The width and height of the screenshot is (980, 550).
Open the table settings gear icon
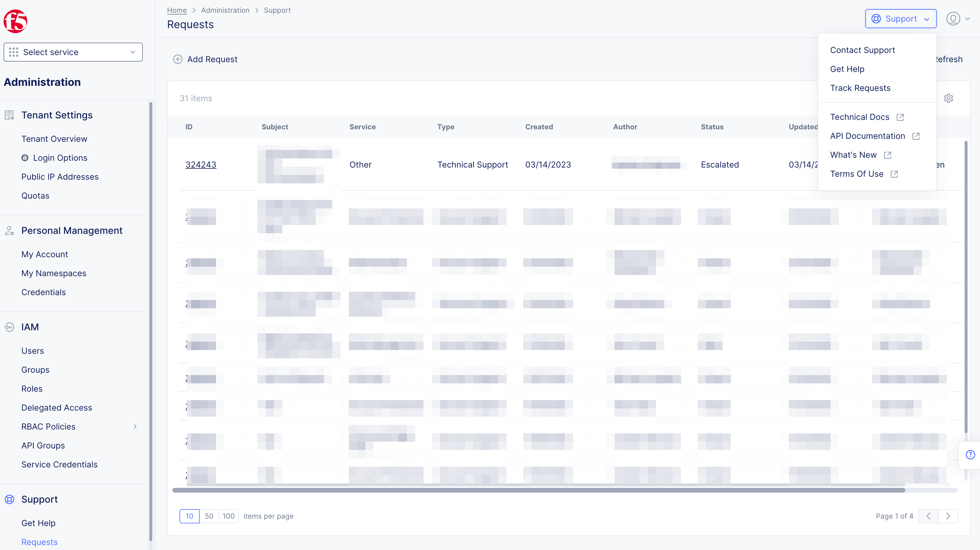[x=948, y=98]
